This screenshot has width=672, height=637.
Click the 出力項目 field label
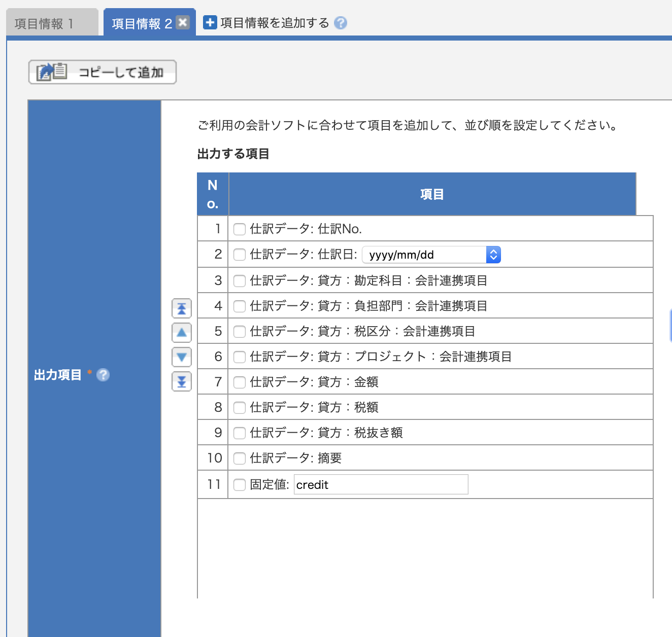57,375
